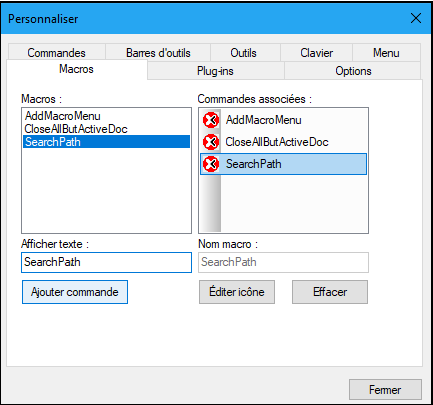Select the Clavier tab
This screenshot has width=433, height=405.
[x=316, y=53]
